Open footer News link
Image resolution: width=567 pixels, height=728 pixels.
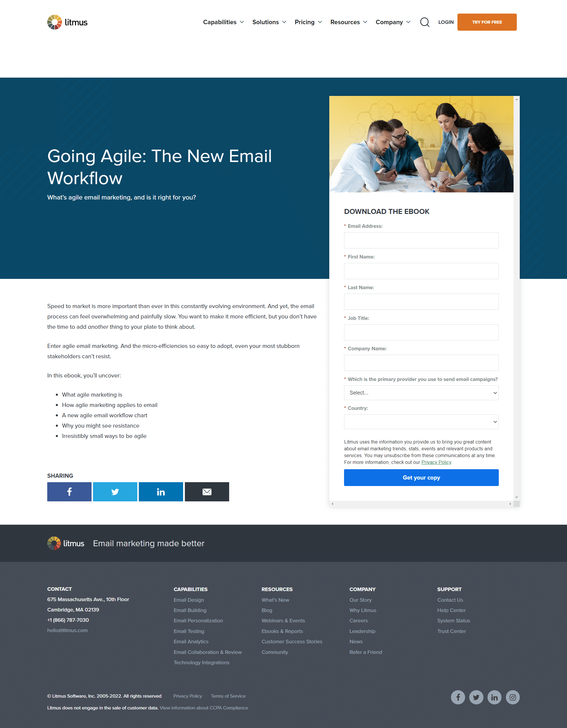(356, 642)
